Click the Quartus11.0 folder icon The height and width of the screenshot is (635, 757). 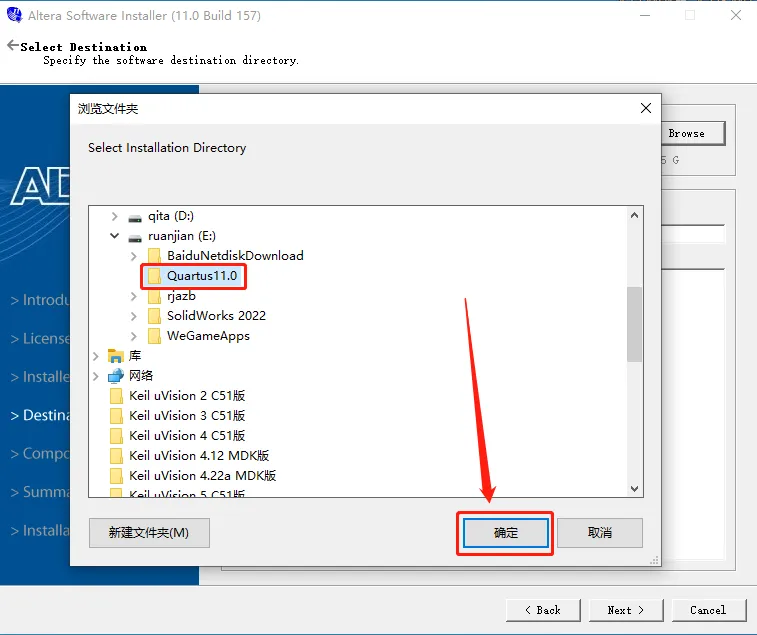(x=154, y=276)
